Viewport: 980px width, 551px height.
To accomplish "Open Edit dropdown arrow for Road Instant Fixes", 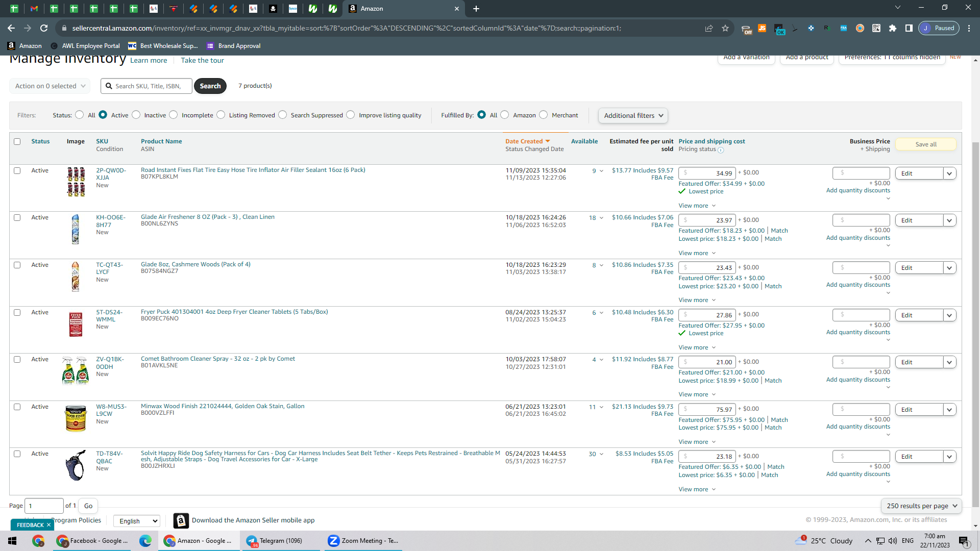I will click(949, 173).
